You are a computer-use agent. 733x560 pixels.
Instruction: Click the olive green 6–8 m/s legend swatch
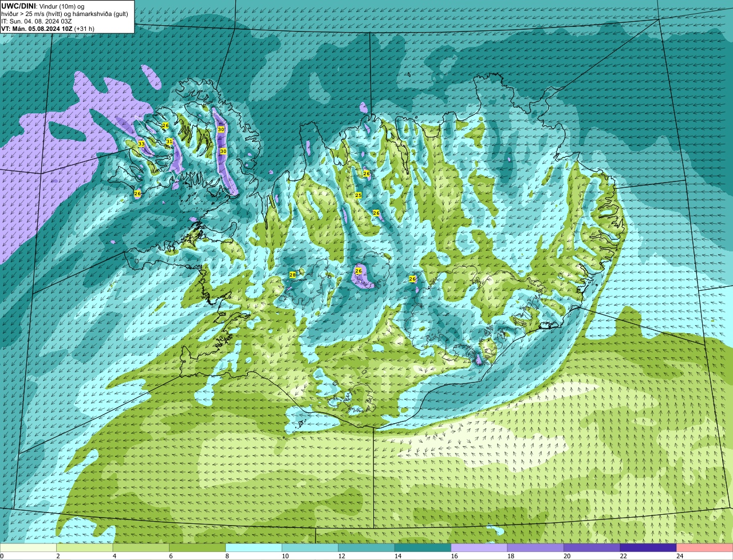click(198, 548)
